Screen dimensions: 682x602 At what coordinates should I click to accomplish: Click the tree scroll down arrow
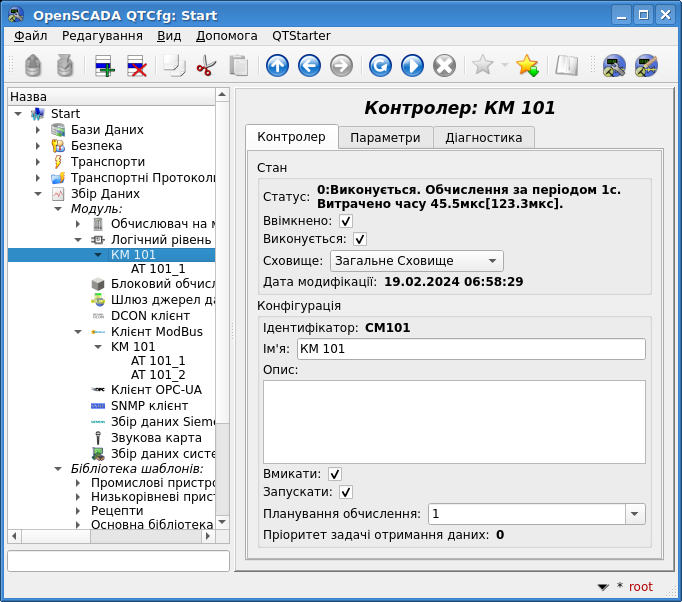click(x=222, y=522)
